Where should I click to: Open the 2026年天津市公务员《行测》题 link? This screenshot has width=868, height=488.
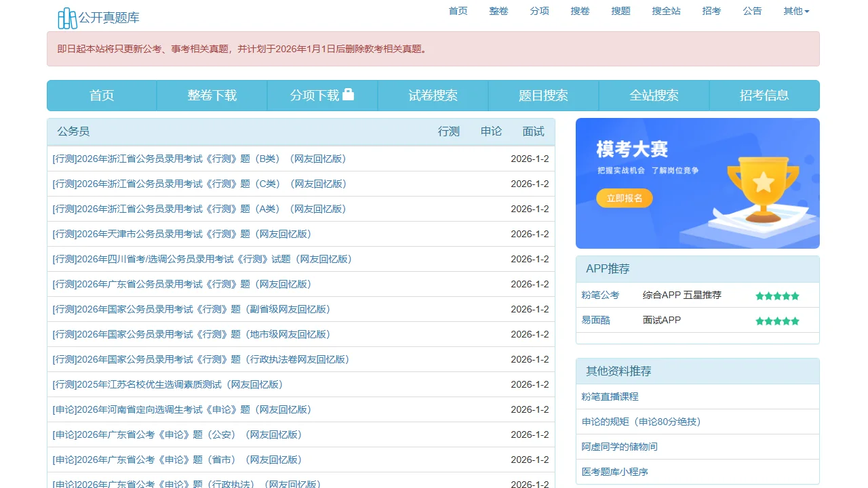182,234
